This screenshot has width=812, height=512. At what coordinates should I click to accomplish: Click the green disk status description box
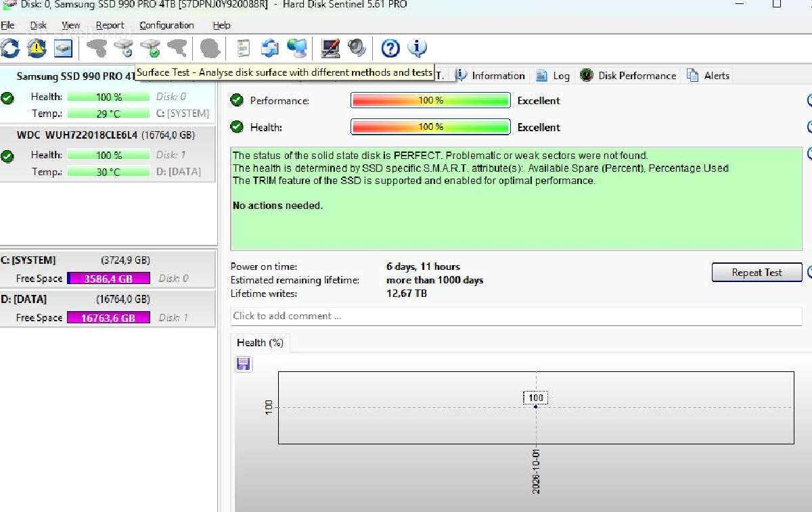pos(516,199)
